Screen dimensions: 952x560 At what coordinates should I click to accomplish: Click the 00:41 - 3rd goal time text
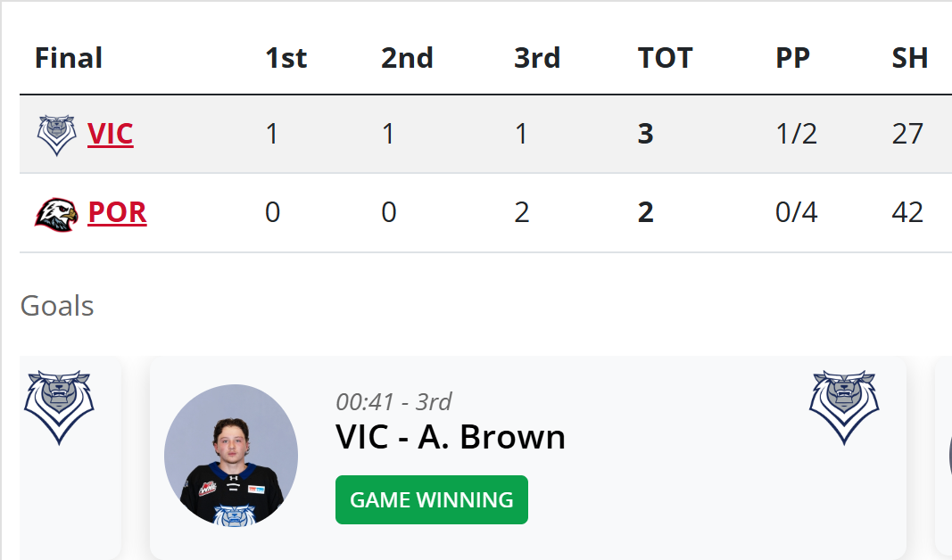pos(393,402)
